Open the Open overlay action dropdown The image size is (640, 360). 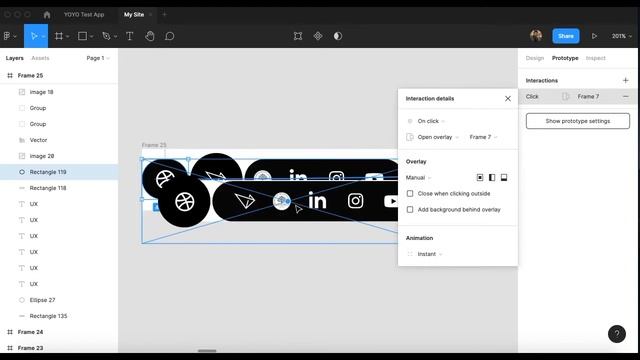point(438,137)
